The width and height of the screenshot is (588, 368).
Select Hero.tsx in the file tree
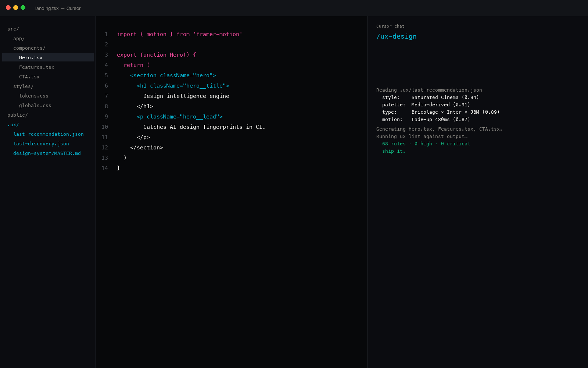coord(48,57)
